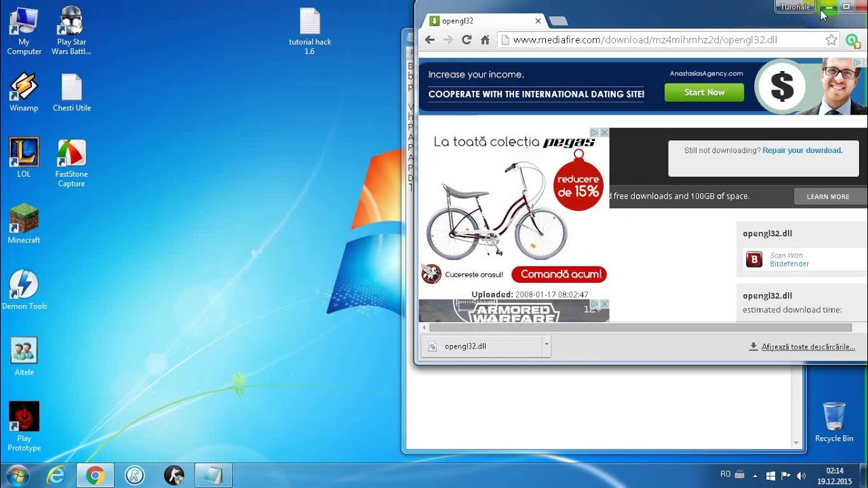Click the Bitdefender scan icon
The height and width of the screenshot is (488, 868).
click(754, 259)
